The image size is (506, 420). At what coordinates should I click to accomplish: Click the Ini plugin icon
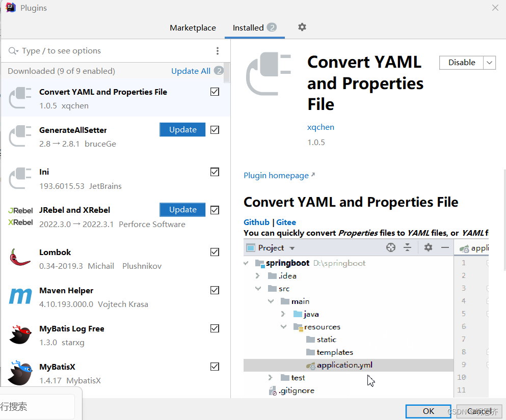tap(20, 178)
